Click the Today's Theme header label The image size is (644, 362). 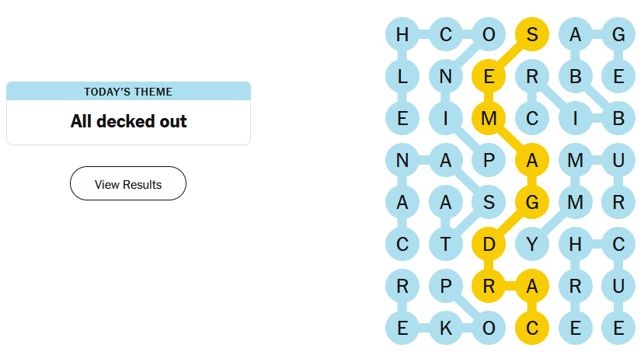click(x=128, y=92)
